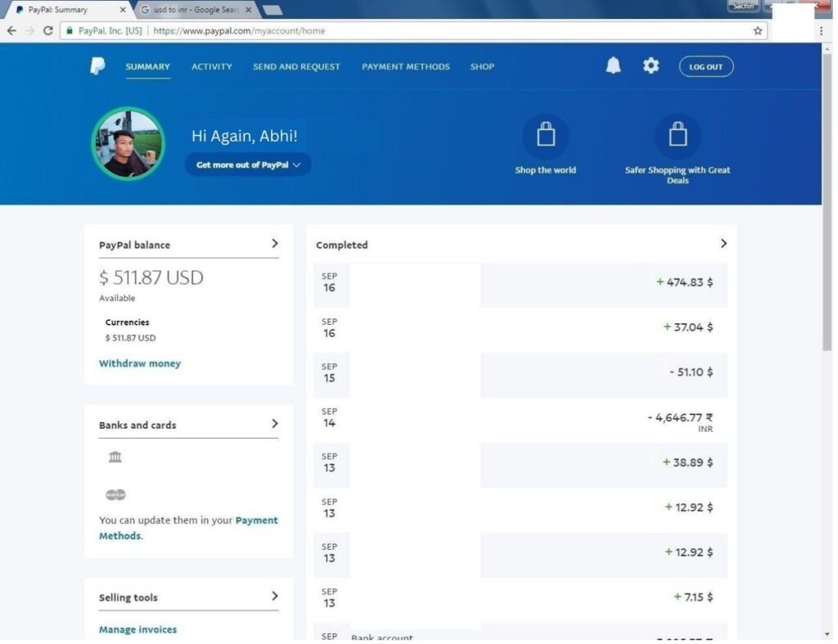Open the Sep 15 -51.10 $ transaction

click(520, 375)
